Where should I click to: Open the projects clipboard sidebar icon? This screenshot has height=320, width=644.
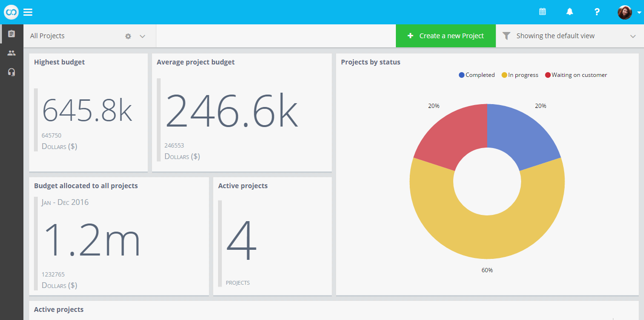click(x=11, y=34)
